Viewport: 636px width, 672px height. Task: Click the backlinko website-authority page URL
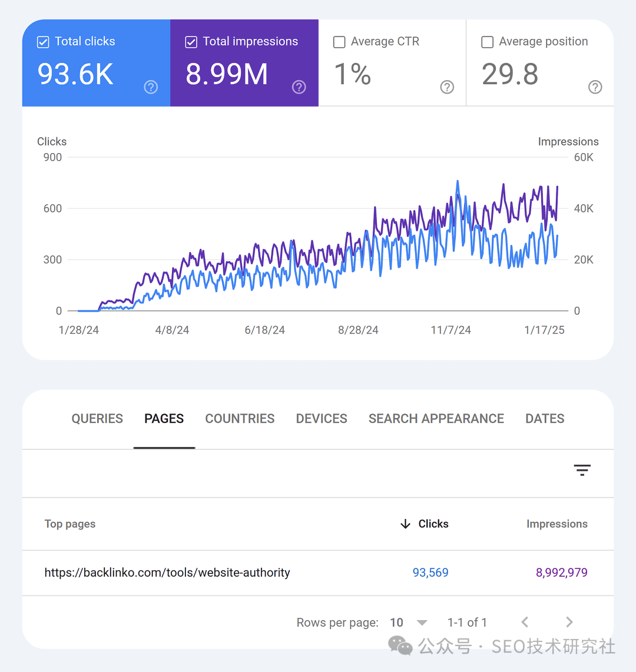coord(167,572)
